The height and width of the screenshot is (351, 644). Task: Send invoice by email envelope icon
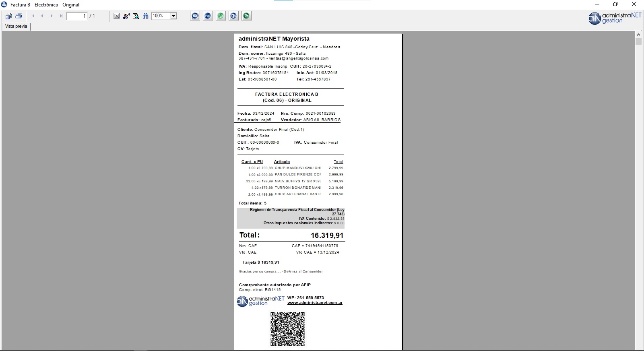point(195,16)
